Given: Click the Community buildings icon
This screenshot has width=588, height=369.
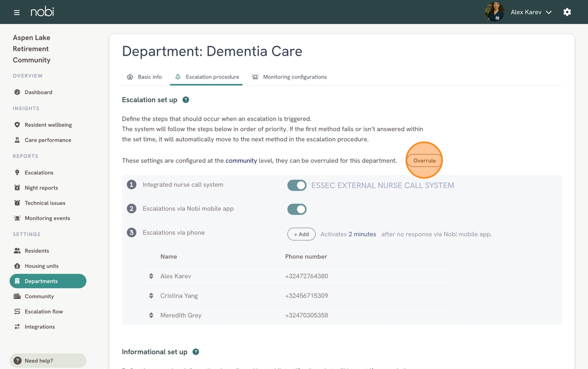Looking at the screenshot, I should (x=17, y=296).
